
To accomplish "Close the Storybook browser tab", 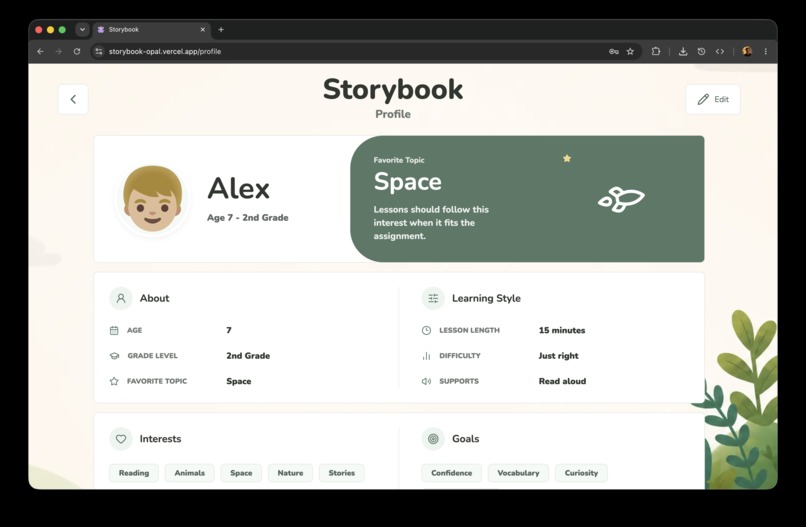I will pos(203,30).
